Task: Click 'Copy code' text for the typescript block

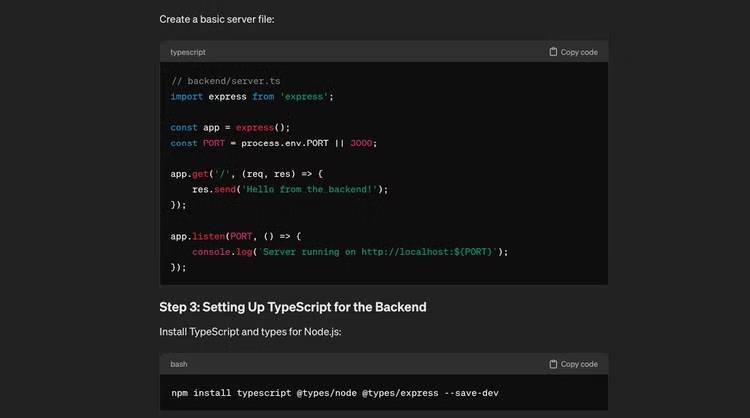Action: pyautogui.click(x=579, y=52)
